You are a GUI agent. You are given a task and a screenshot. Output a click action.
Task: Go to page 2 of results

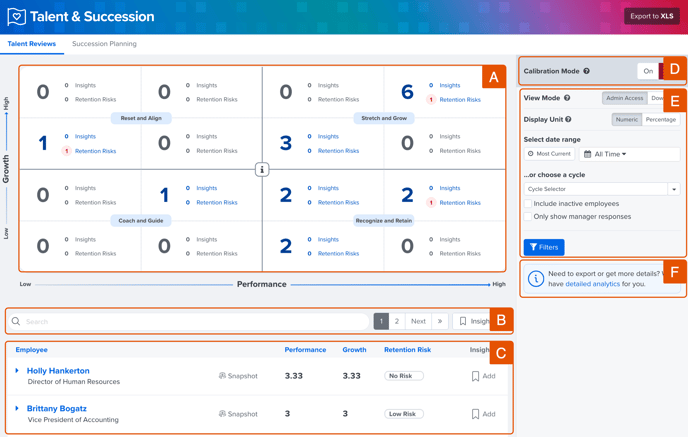point(397,321)
